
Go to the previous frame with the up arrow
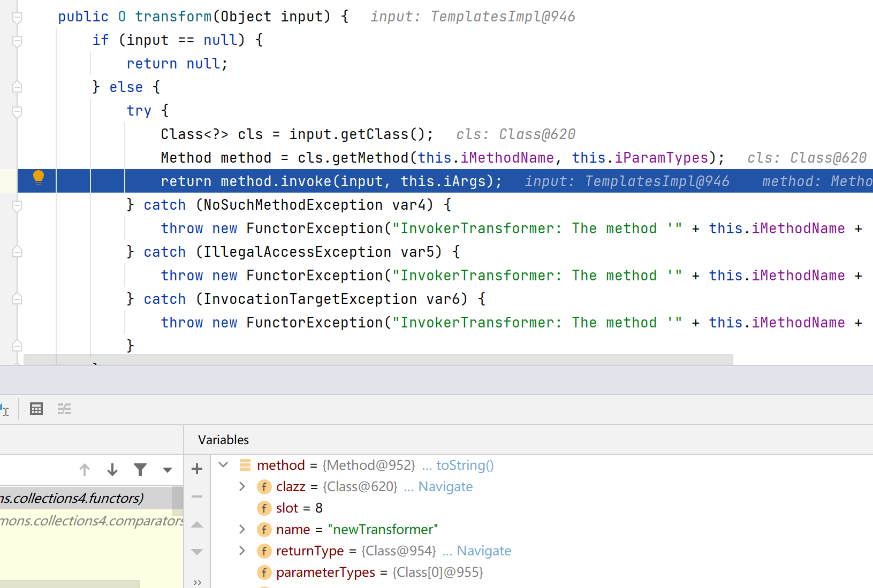(x=85, y=470)
